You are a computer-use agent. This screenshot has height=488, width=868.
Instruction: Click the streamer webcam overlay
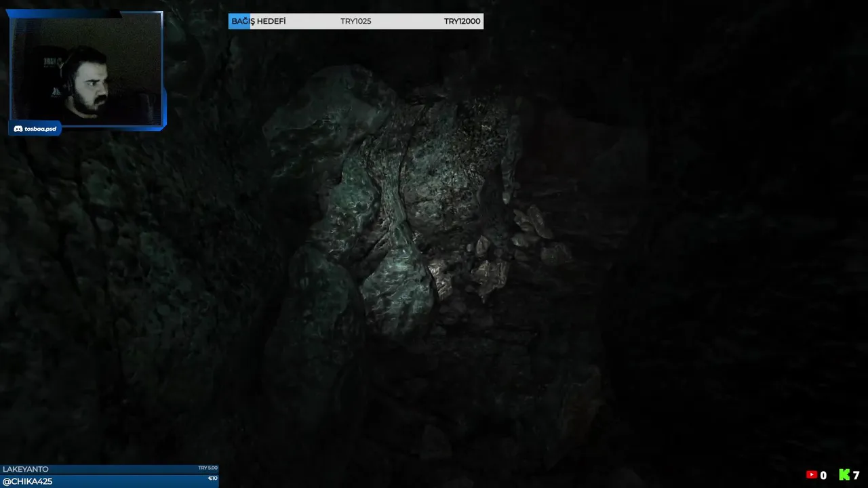click(86, 70)
